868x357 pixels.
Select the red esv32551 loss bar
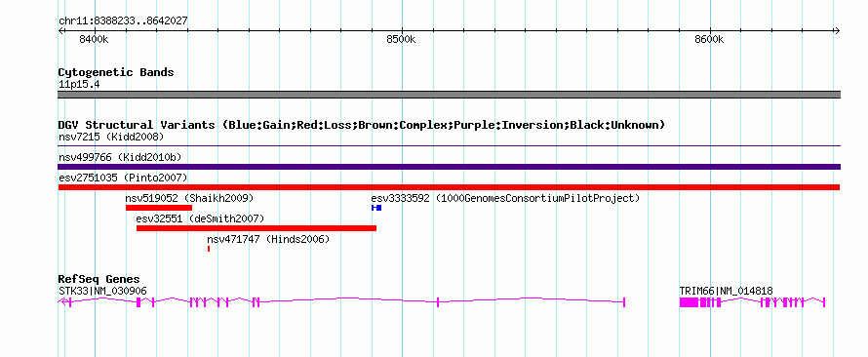[x=256, y=228]
